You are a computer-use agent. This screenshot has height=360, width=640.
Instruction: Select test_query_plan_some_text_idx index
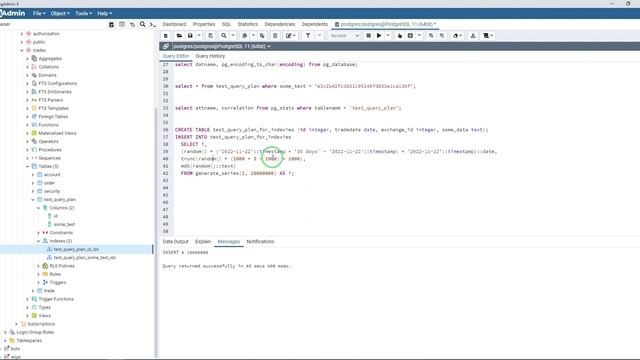click(x=85, y=258)
